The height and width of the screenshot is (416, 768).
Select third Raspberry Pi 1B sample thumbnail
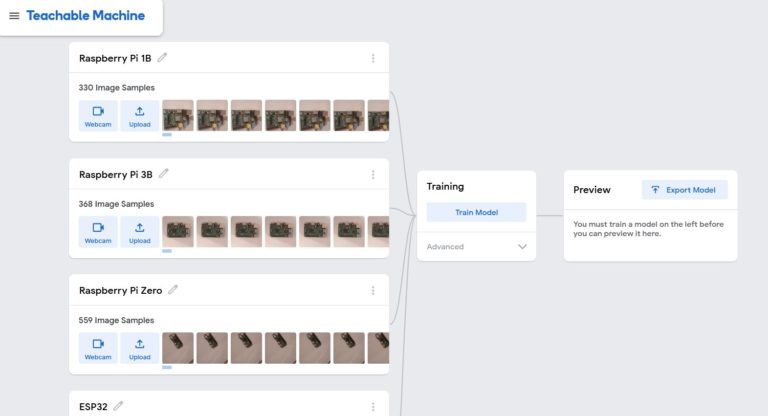coord(246,116)
